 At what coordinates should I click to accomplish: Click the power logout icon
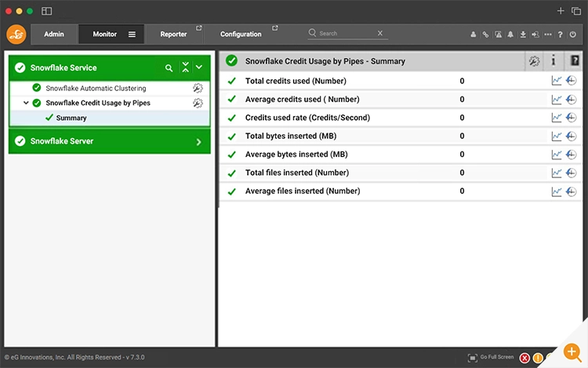tap(572, 35)
